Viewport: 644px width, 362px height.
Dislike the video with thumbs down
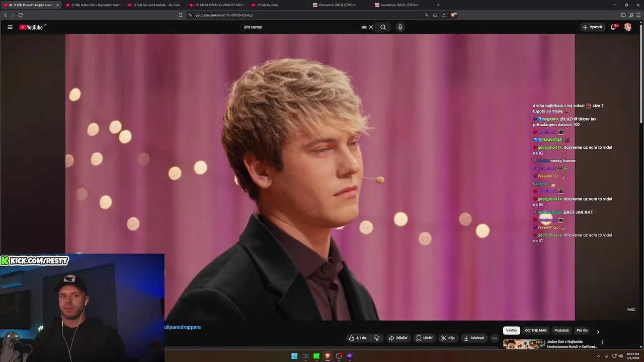tap(377, 338)
